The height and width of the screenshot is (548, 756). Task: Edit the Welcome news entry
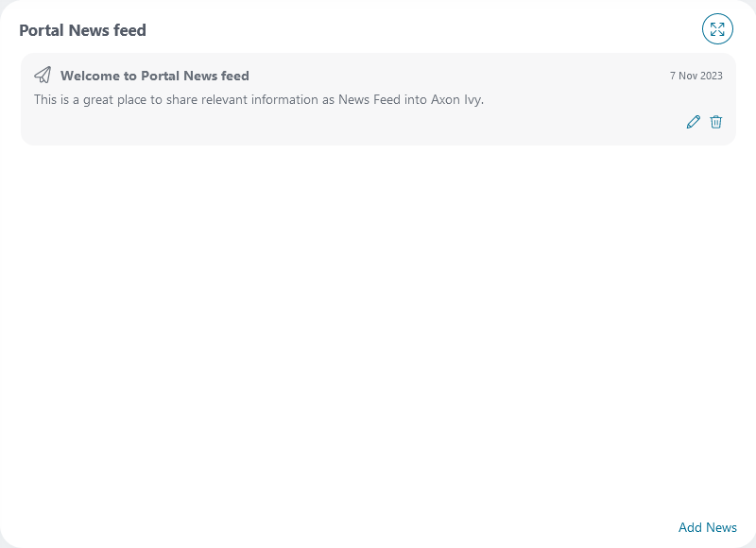pos(694,122)
